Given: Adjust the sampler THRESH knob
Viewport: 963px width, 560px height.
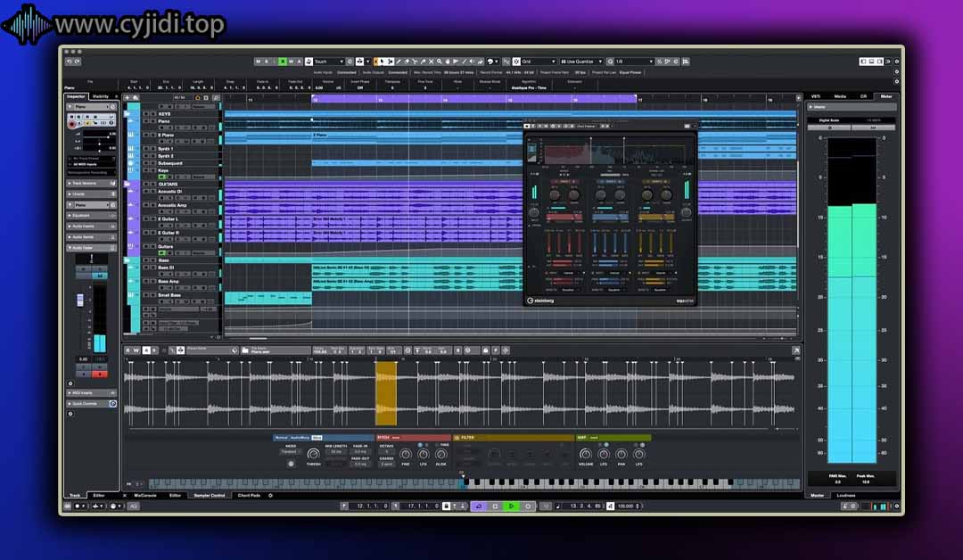Looking at the screenshot, I should pyautogui.click(x=313, y=455).
